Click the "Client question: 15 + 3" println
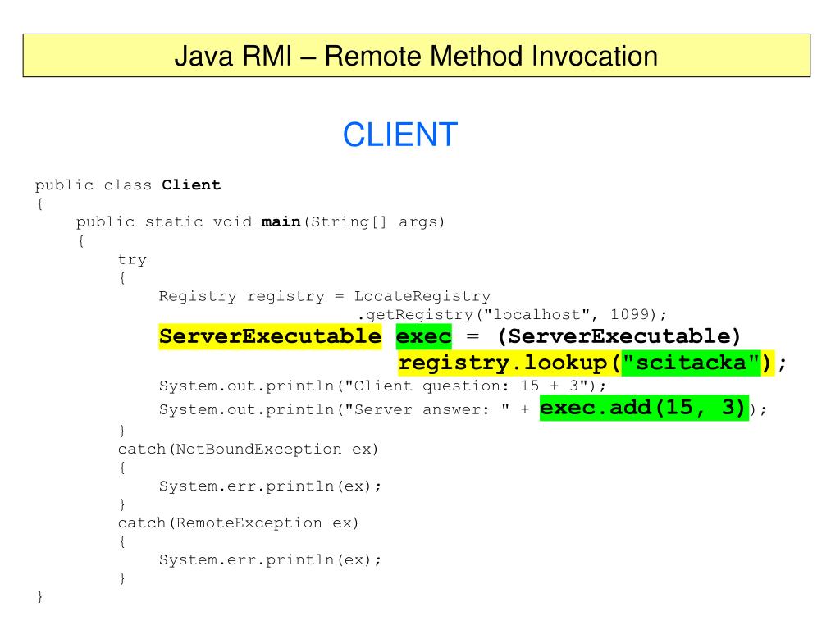This screenshot has width=840, height=630. (382, 386)
